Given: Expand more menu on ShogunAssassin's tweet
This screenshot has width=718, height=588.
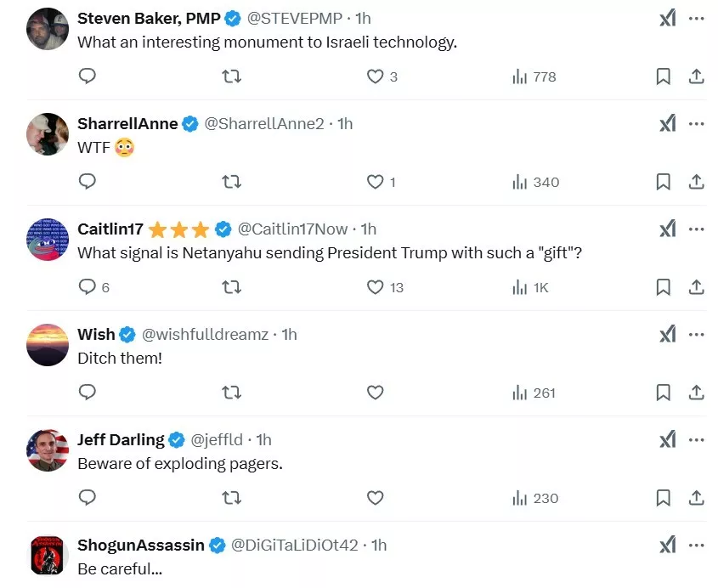Looking at the screenshot, I should (697, 545).
